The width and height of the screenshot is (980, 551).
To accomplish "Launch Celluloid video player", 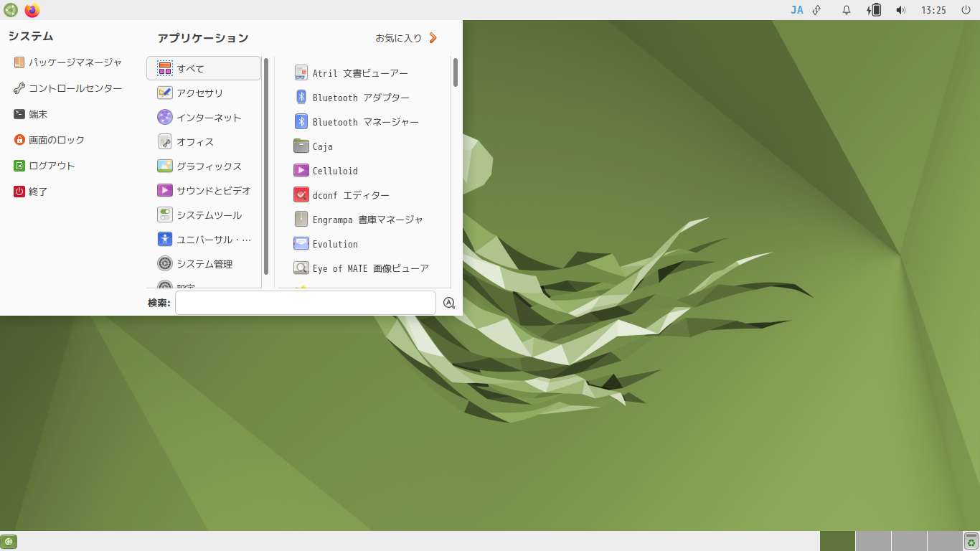I will (364, 170).
